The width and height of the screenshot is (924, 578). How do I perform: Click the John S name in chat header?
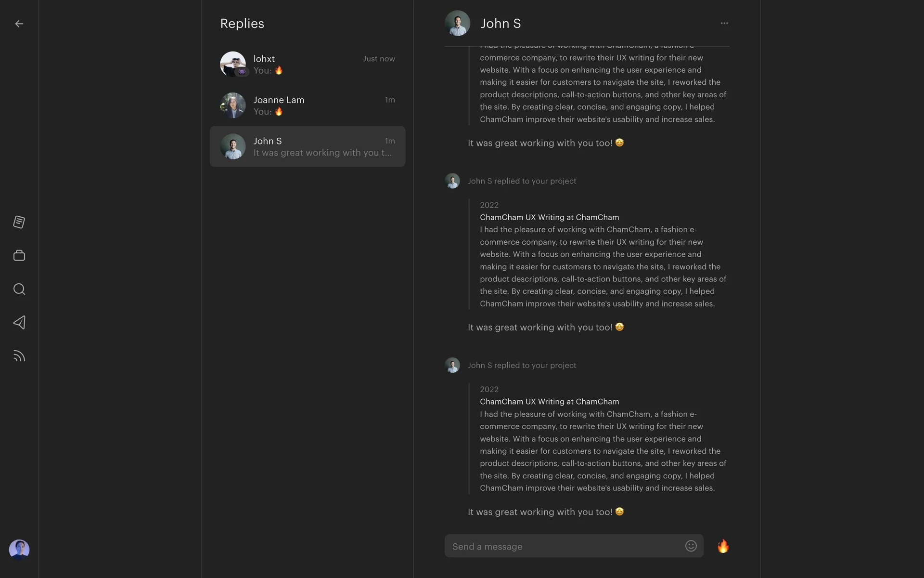[x=500, y=24]
